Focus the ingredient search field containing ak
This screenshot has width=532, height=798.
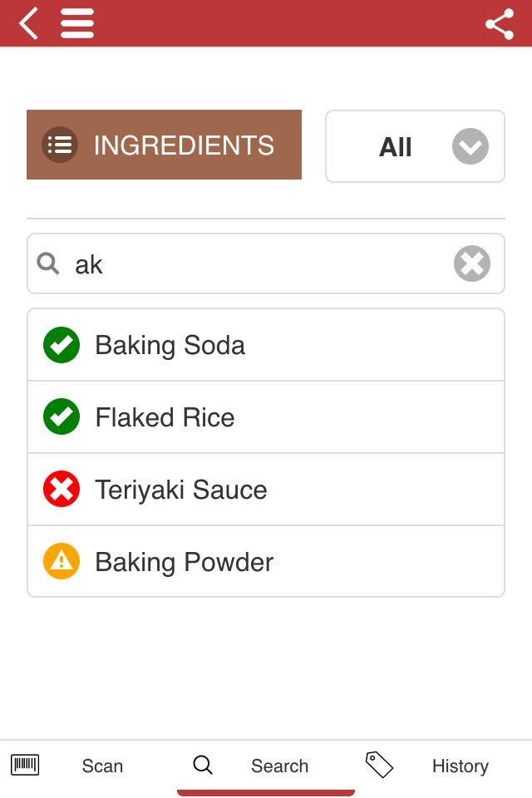click(x=266, y=264)
